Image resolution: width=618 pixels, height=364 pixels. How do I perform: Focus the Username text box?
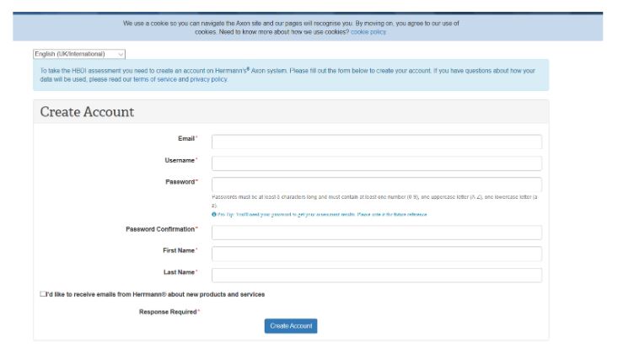click(x=376, y=163)
